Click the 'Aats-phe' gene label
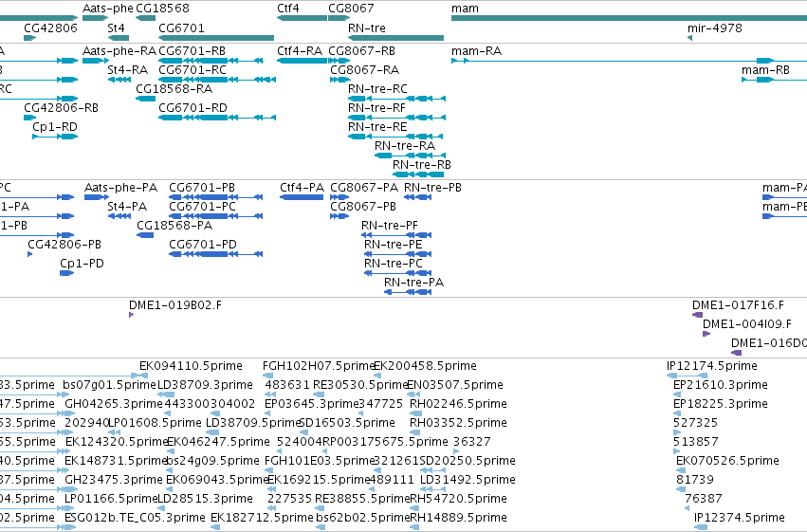The width and height of the screenshot is (807, 532). [107, 9]
